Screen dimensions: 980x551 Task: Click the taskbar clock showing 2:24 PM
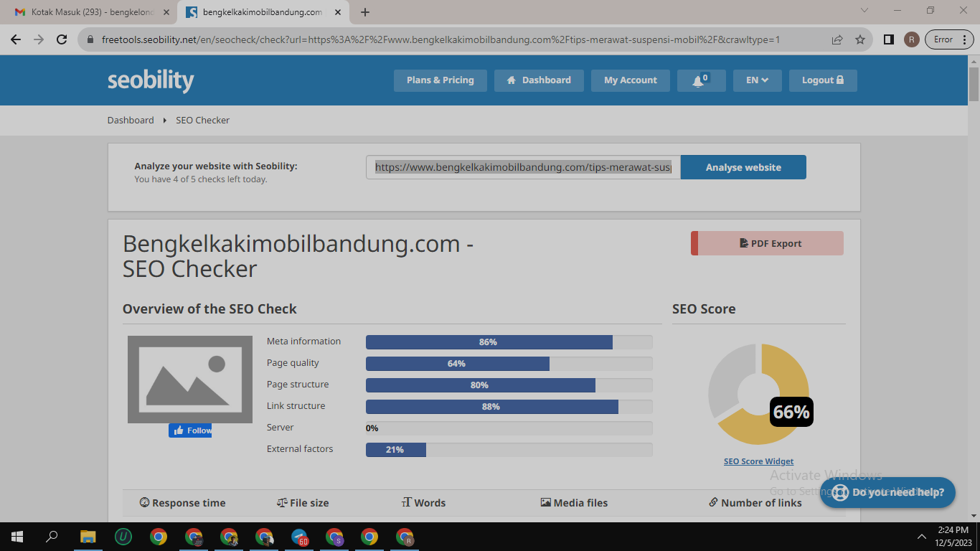(953, 537)
